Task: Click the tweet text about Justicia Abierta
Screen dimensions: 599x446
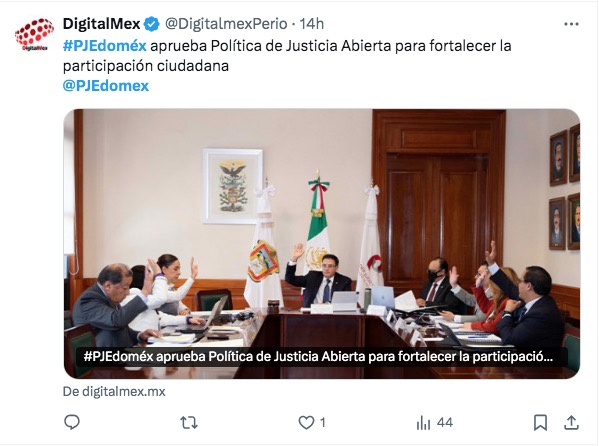Action: 287,56
